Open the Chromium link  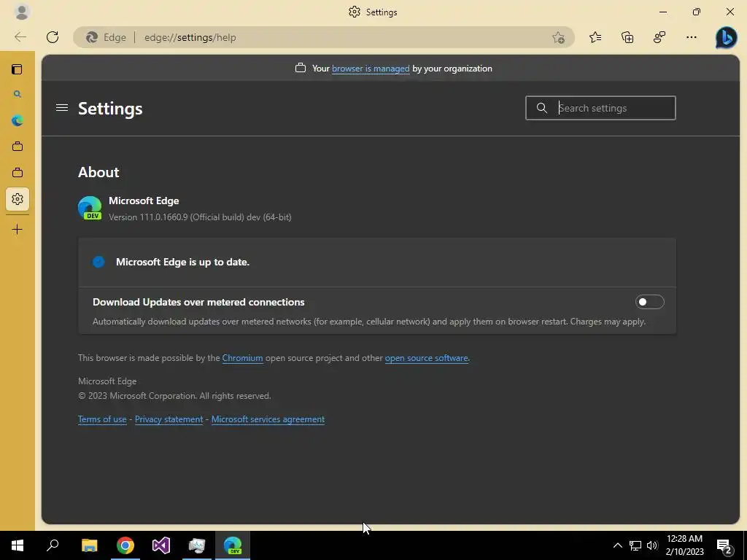(x=242, y=358)
